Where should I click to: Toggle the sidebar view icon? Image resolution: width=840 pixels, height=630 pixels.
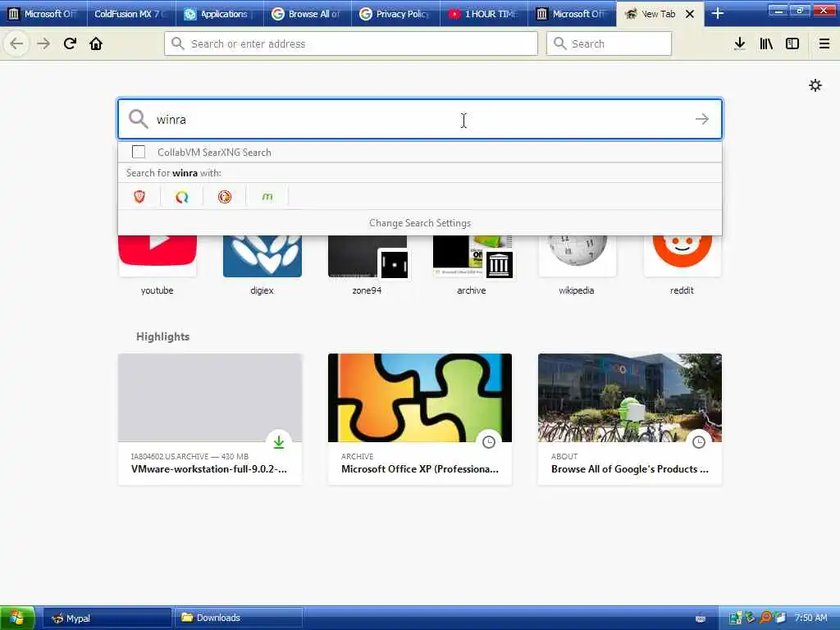coord(792,43)
